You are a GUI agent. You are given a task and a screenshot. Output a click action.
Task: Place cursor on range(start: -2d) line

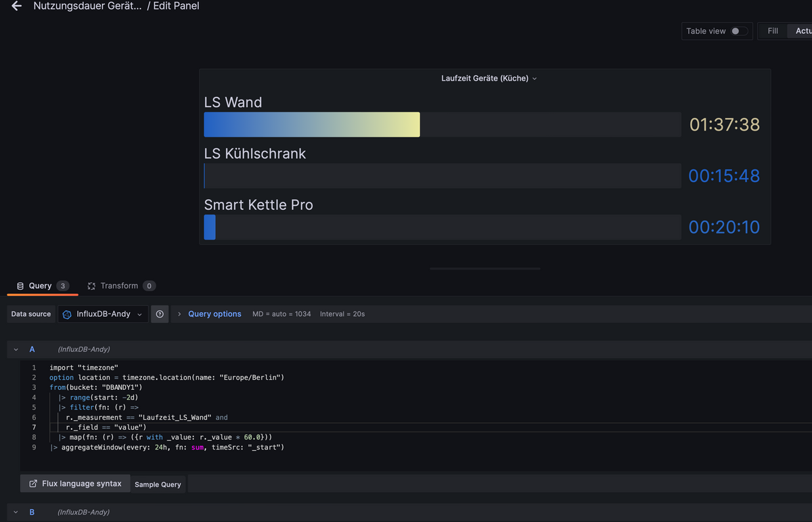98,397
